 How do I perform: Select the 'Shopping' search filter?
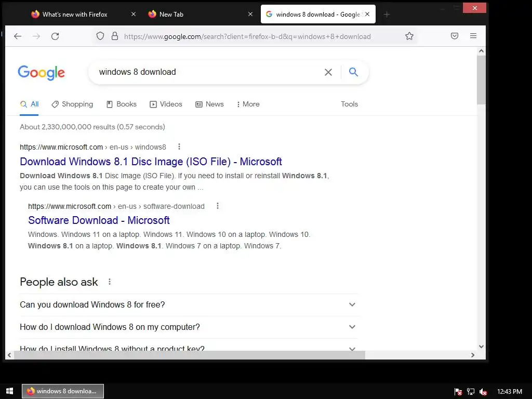(72, 104)
